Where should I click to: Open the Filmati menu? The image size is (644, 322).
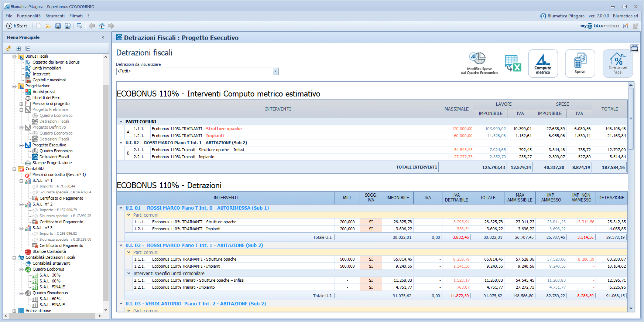[x=76, y=16]
